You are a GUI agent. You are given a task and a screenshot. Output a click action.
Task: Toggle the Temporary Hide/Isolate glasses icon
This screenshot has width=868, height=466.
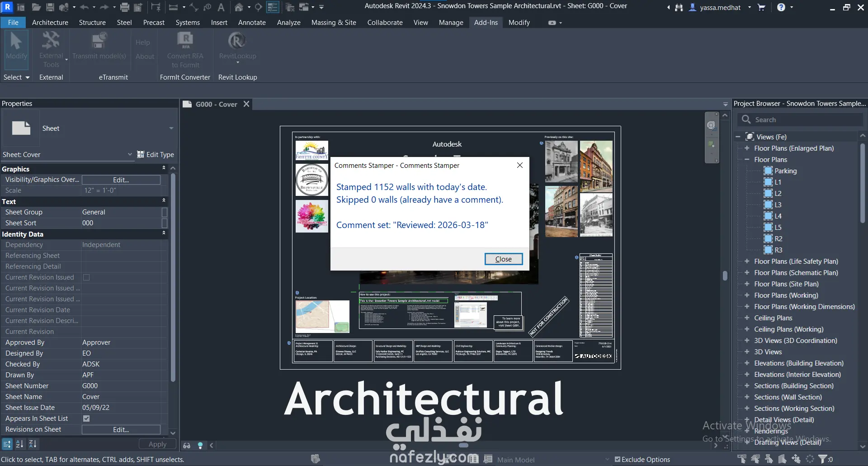(x=187, y=446)
